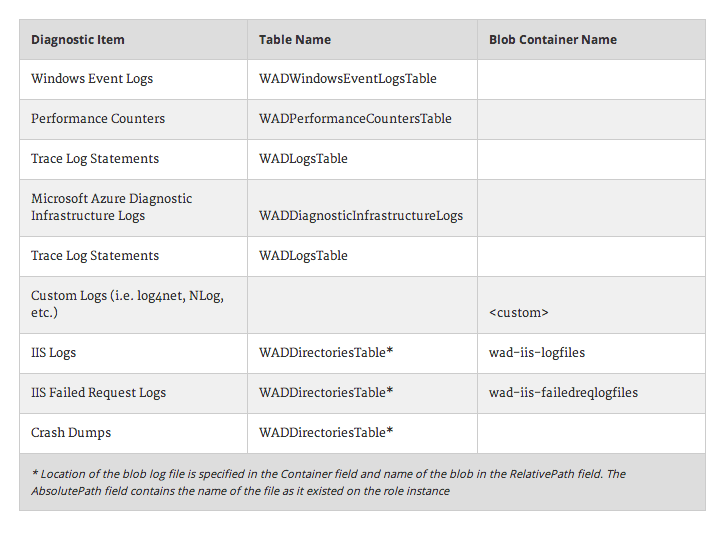725x536 pixels.
Task: Click the <custom> blob container entry
Action: 519,313
